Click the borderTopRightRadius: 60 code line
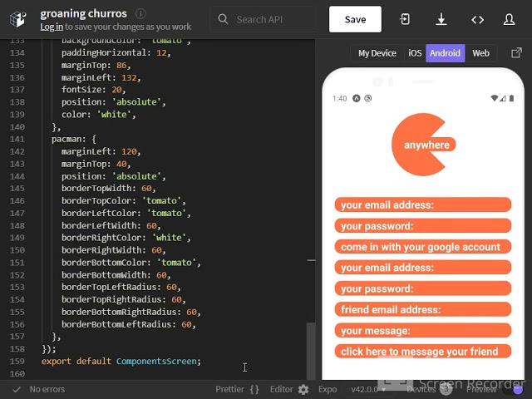Viewport: 532px width, 399px height. (x=124, y=299)
